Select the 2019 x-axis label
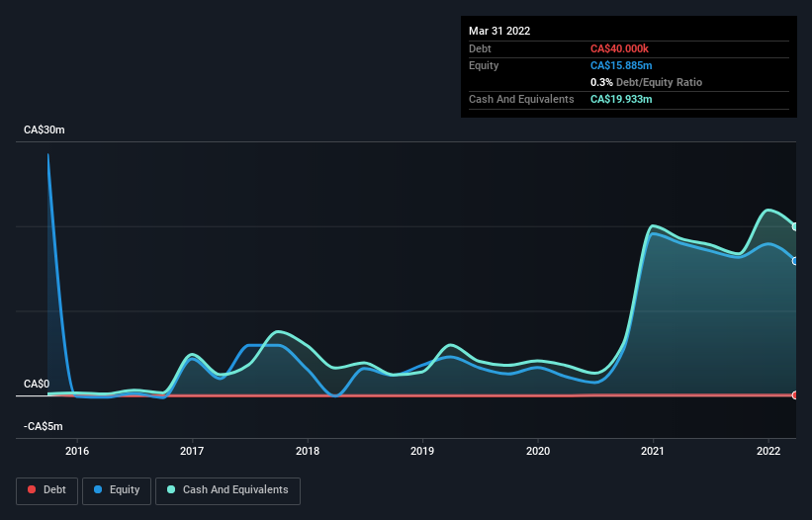812x520 pixels. [422, 451]
